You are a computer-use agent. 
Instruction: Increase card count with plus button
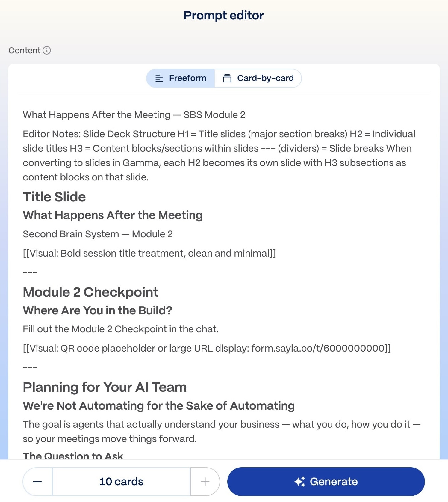(205, 481)
